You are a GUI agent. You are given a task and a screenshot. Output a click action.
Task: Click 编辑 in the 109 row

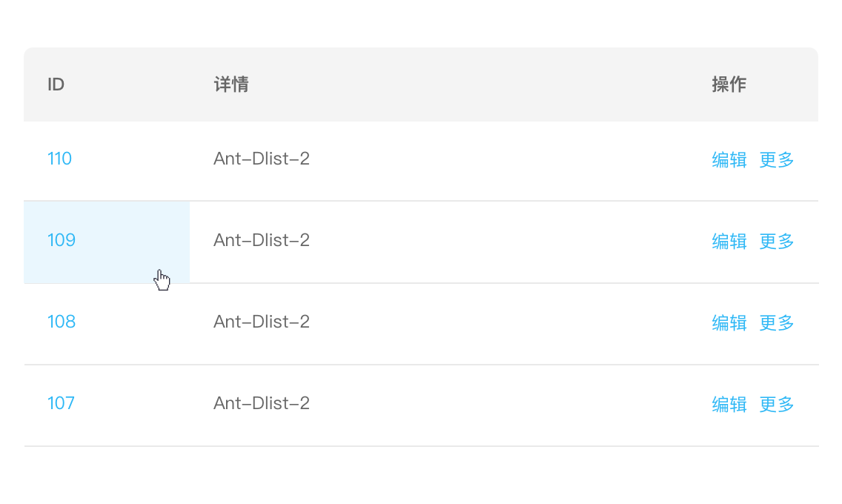tap(729, 241)
